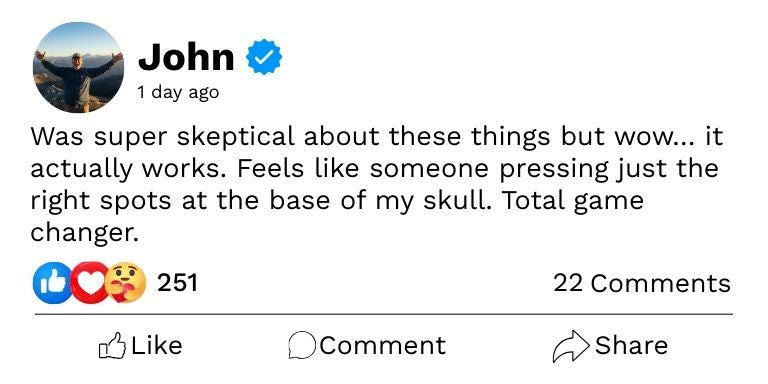This screenshot has width=768, height=384.
Task: Click the care hugging-heart emoji reaction
Action: coord(125,283)
